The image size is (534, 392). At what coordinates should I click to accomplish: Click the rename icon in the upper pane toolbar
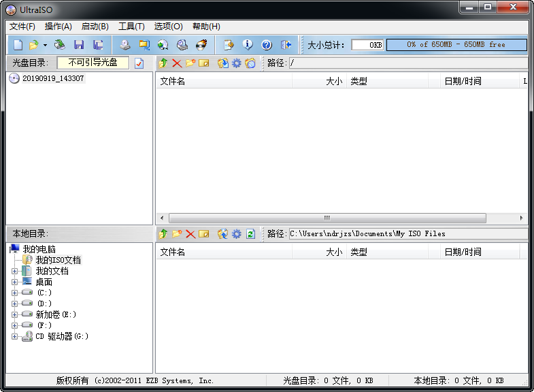click(204, 63)
